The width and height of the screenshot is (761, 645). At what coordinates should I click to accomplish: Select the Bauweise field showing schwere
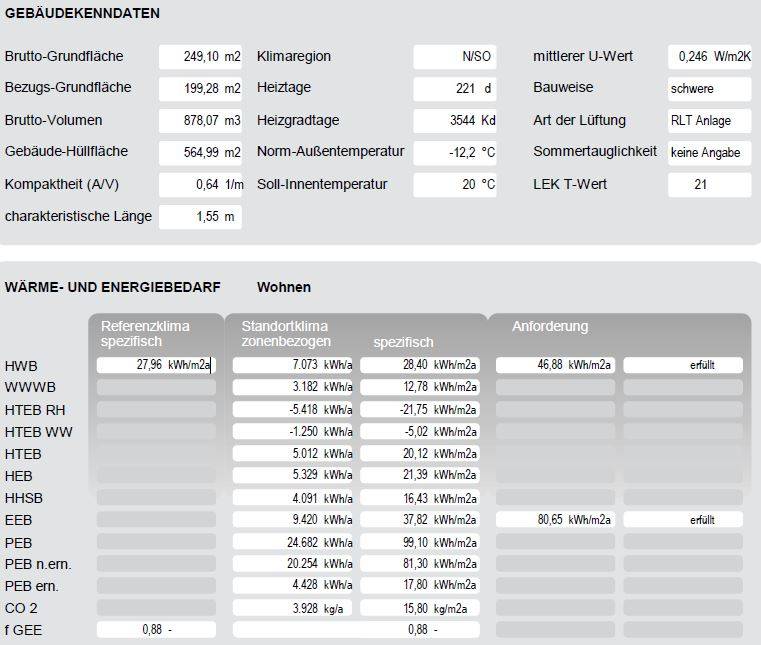tap(710, 88)
